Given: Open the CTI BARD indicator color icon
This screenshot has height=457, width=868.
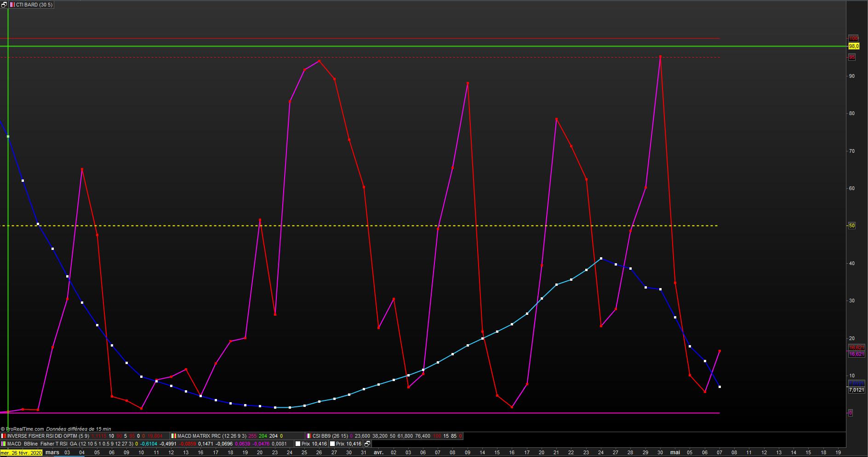Looking at the screenshot, I should [x=12, y=5].
